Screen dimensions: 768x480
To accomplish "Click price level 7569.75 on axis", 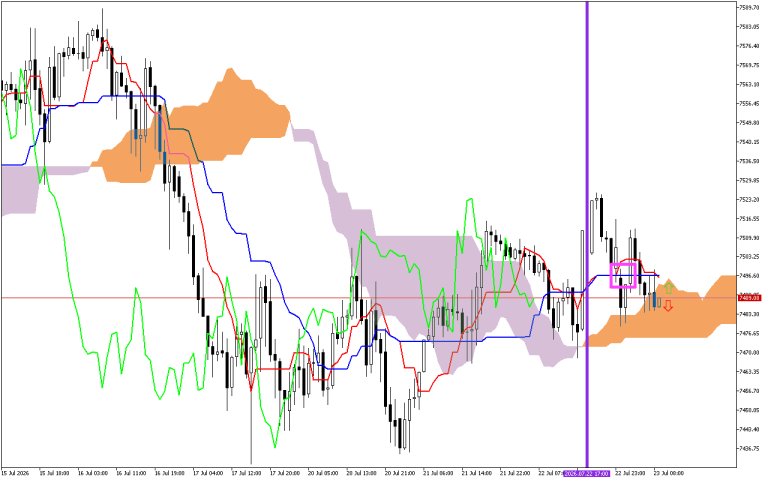I will point(749,65).
